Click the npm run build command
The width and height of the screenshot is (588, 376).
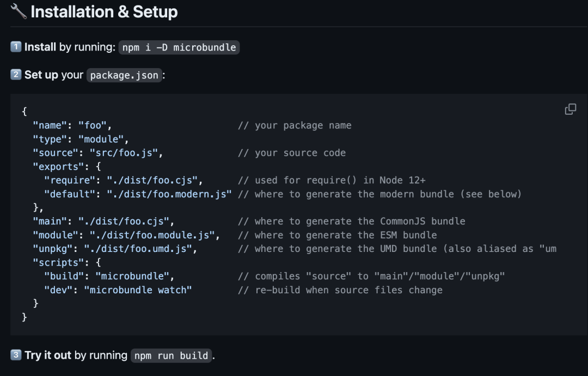[171, 355]
